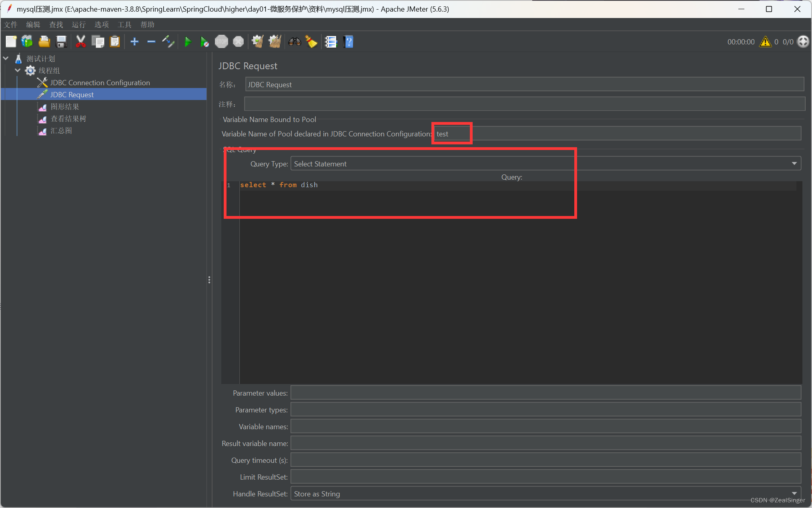Open the Function Helper dialog icon
The image size is (812, 508).
[x=331, y=42]
